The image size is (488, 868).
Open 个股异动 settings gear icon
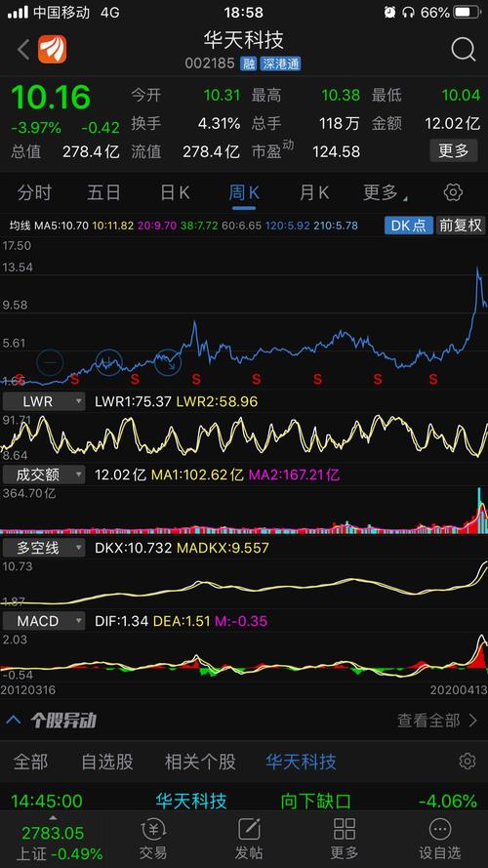[467, 762]
